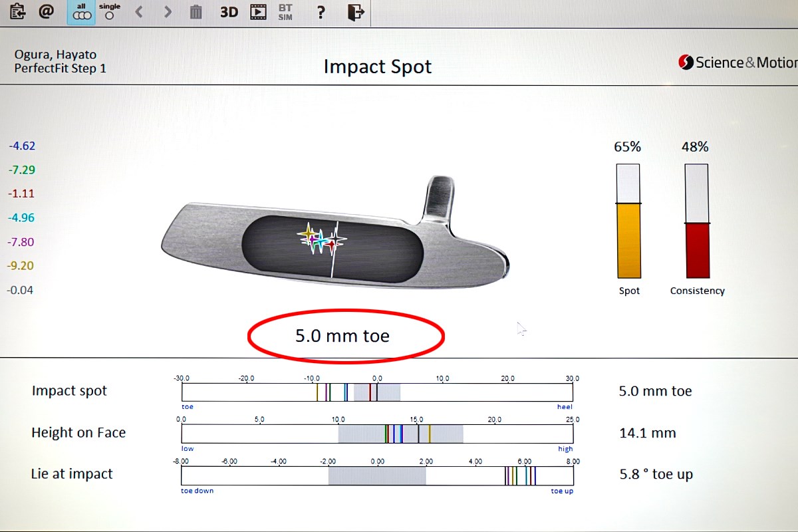Screen dimensions: 798x532
Task: Select the -7.29 green putt value
Action: click(x=22, y=170)
